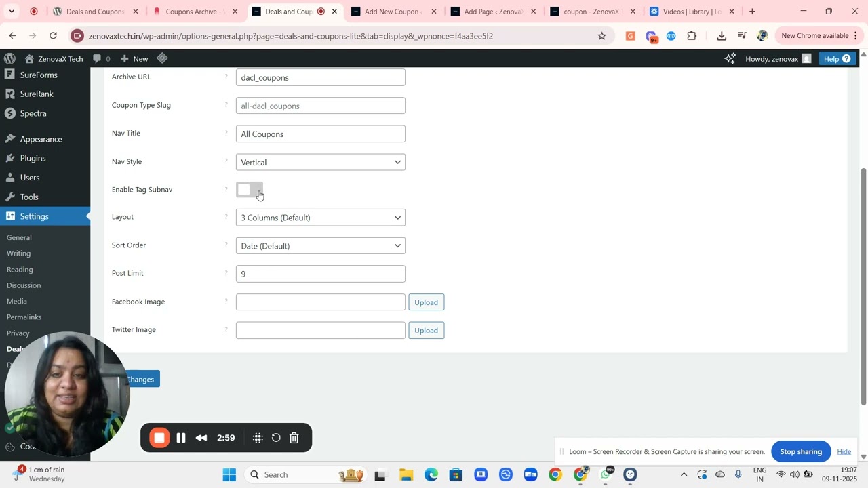The image size is (868, 488).
Task: Click the sparkle AI icon in the admin bar
Action: (730, 59)
